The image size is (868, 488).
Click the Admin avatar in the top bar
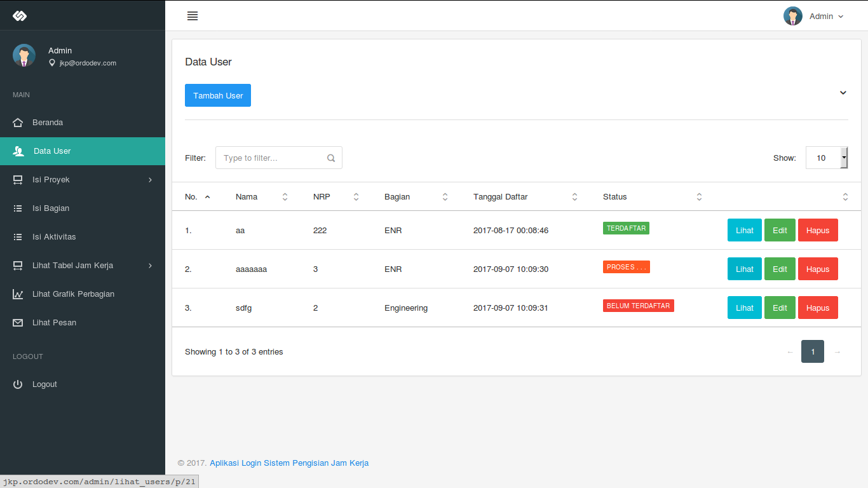pyautogui.click(x=793, y=16)
